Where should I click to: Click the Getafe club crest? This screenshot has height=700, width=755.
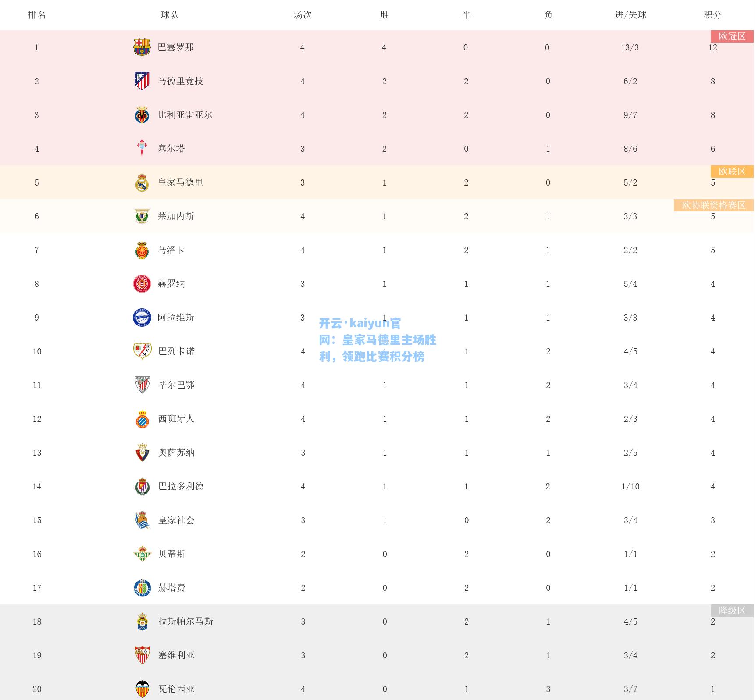[142, 588]
